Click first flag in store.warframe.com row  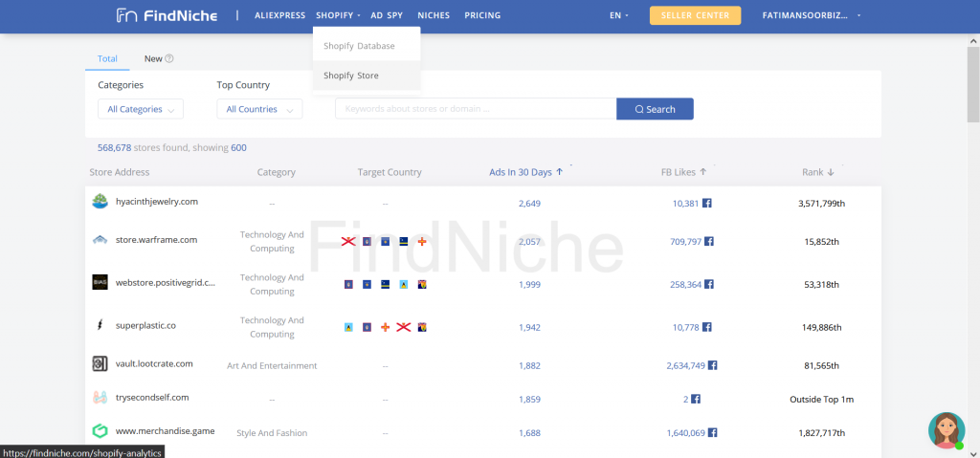click(348, 241)
